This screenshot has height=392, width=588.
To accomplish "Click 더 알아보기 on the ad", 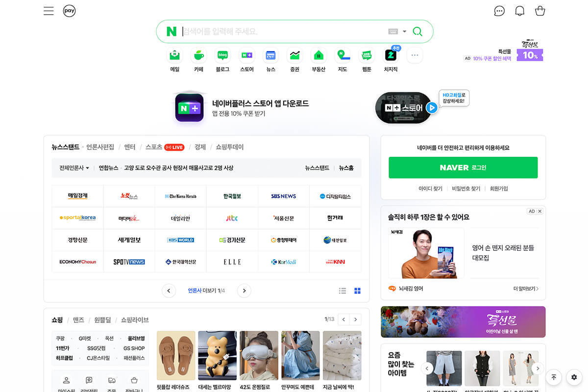I will tap(526, 289).
